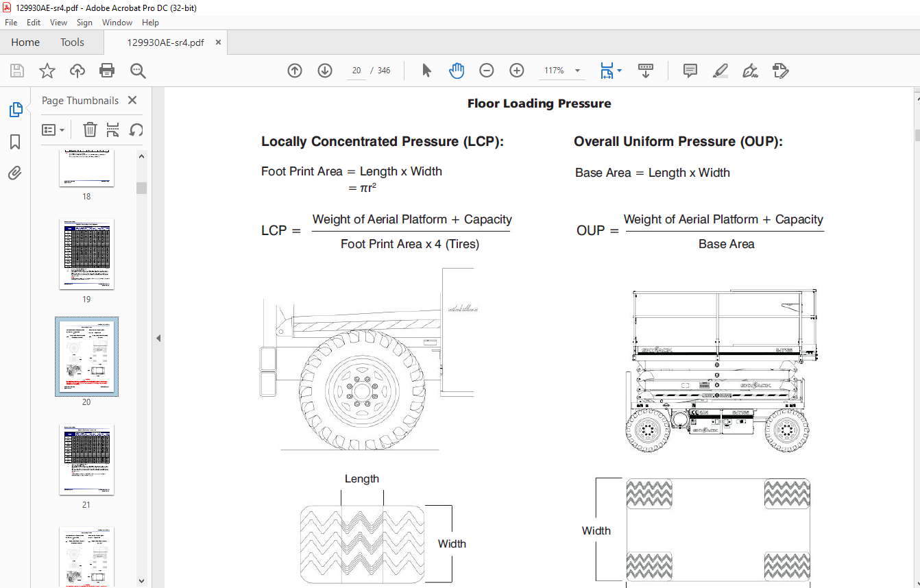The image size is (920, 588).
Task: Open the Find text magnifier tool
Action: click(x=138, y=71)
